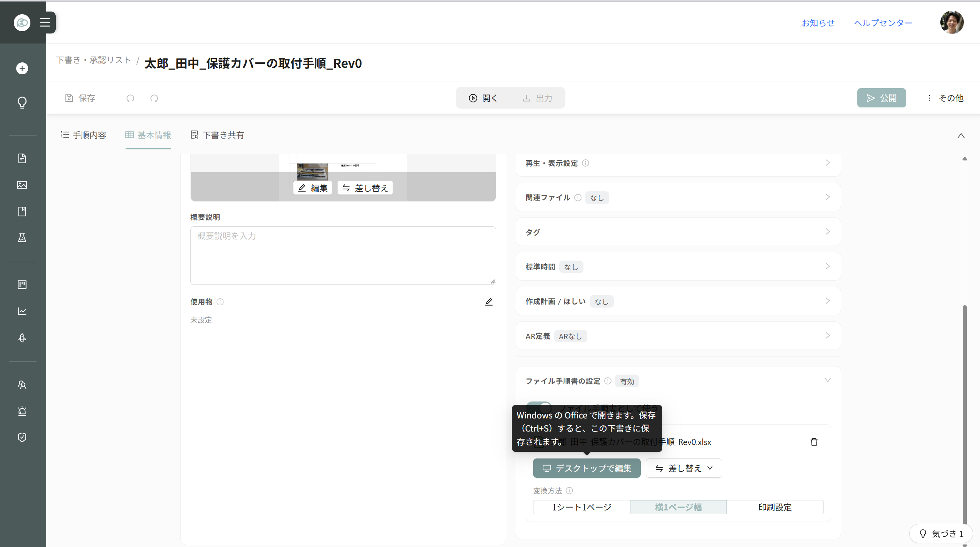
Task: Expand タグ row
Action: pyautogui.click(x=678, y=232)
